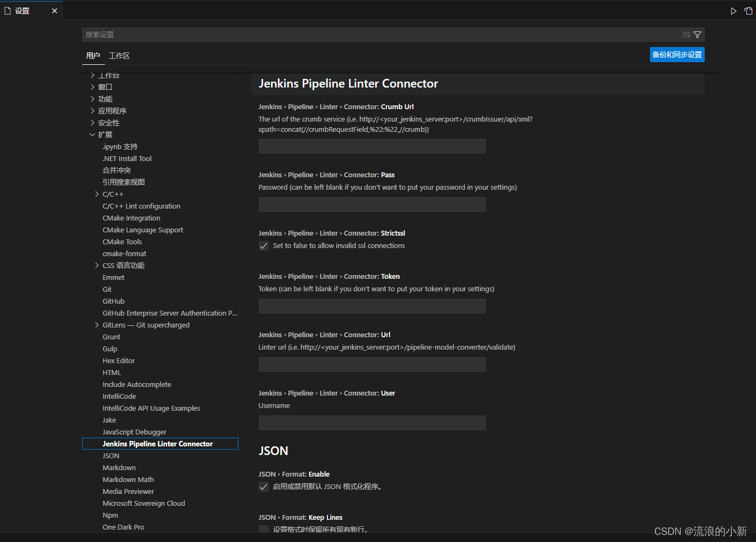
Task: Open the settings filter funnel icon
Action: pyautogui.click(x=698, y=35)
